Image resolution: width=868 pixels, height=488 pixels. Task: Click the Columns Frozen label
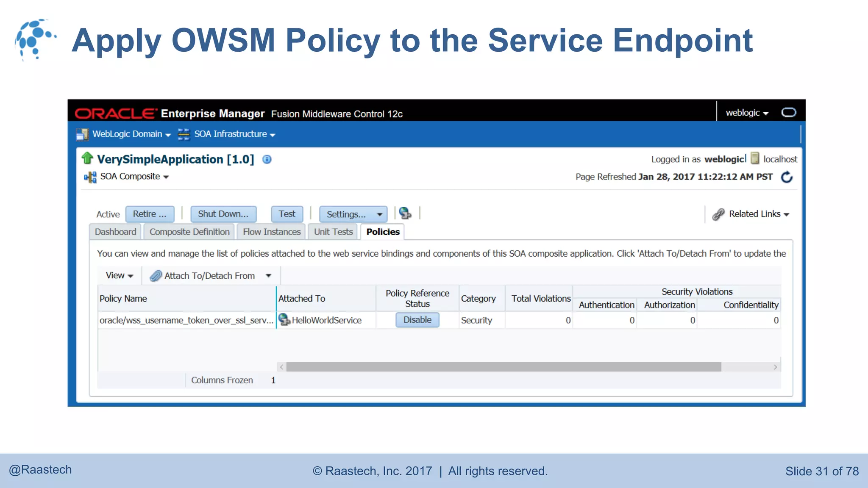click(222, 380)
